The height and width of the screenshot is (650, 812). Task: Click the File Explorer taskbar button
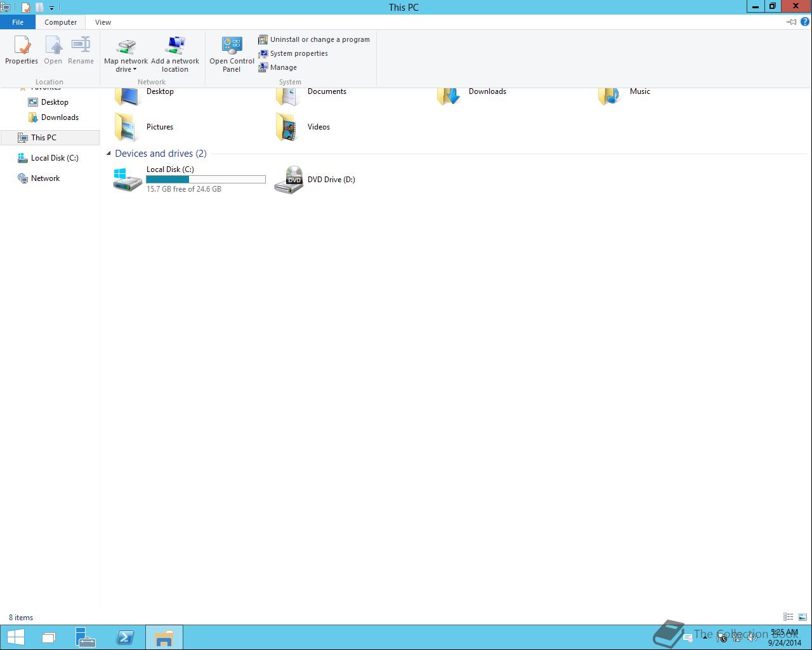[164, 637]
